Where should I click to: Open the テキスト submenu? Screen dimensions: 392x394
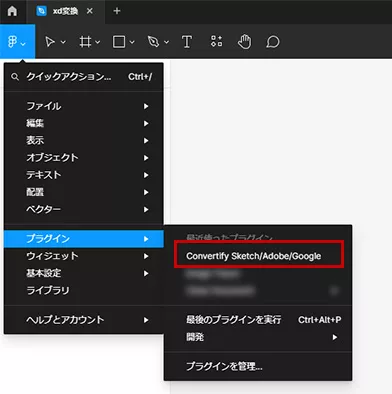[x=84, y=175]
